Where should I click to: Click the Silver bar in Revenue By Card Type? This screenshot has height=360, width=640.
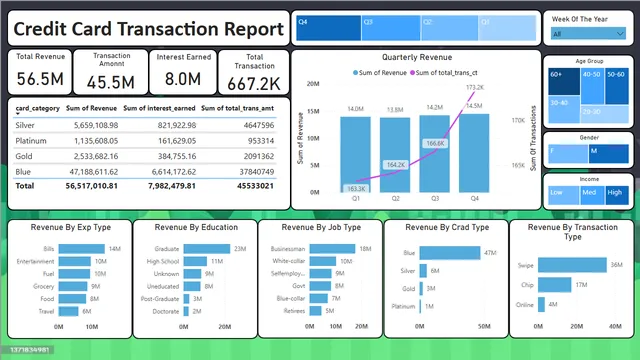coord(423,271)
